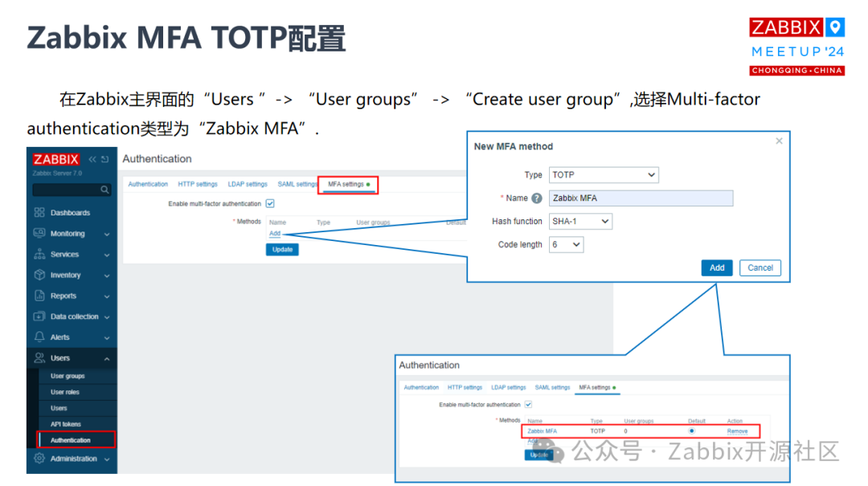Toggle Enable multi-factor authentication checkbox in the lower panel
Viewport: 868px width, 486px height.
click(528, 404)
